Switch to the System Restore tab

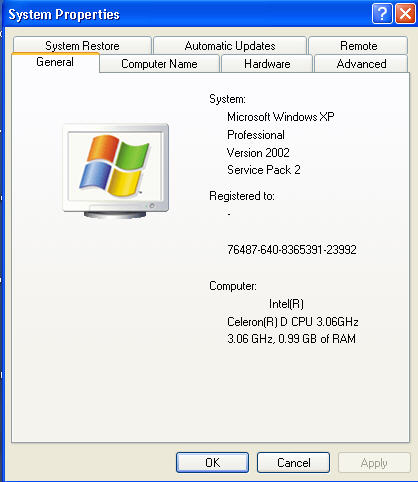[x=82, y=46]
